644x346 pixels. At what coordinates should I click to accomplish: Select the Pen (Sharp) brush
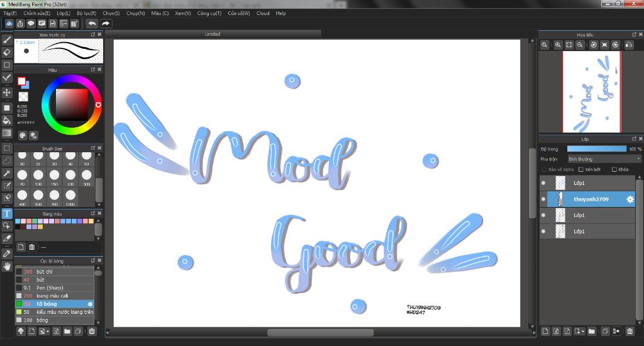tap(55, 287)
